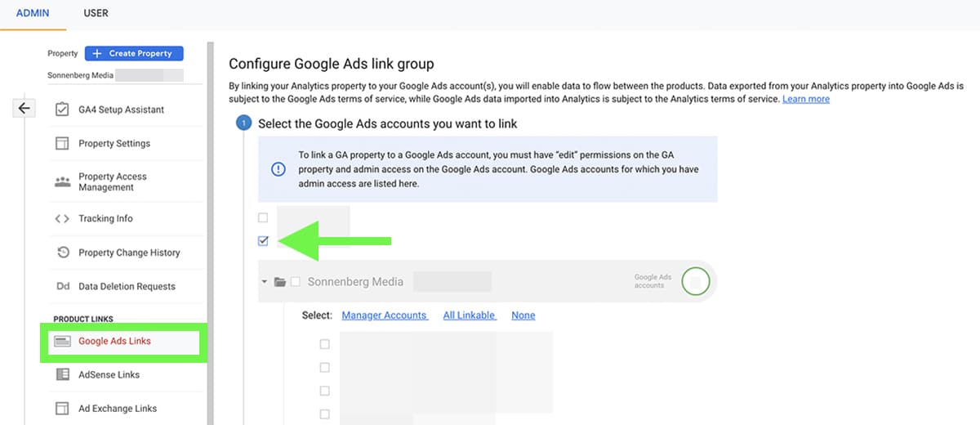Click the GA4 Setup Assistant checkmark icon

coord(62,110)
